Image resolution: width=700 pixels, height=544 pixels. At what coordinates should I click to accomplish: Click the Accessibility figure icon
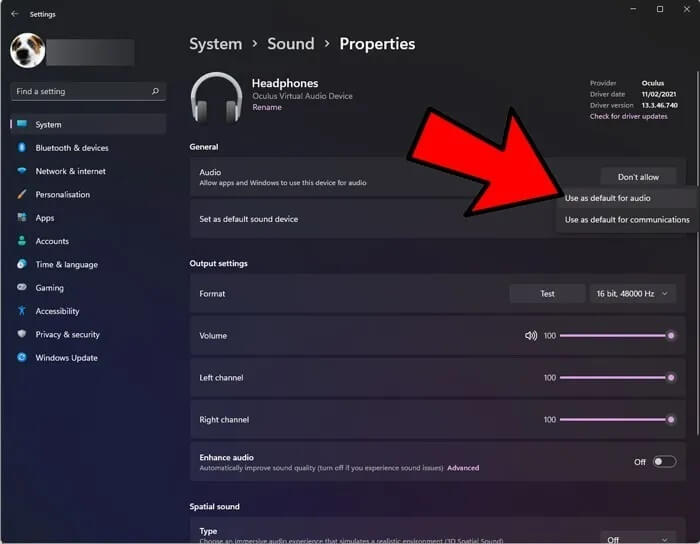[22, 310]
